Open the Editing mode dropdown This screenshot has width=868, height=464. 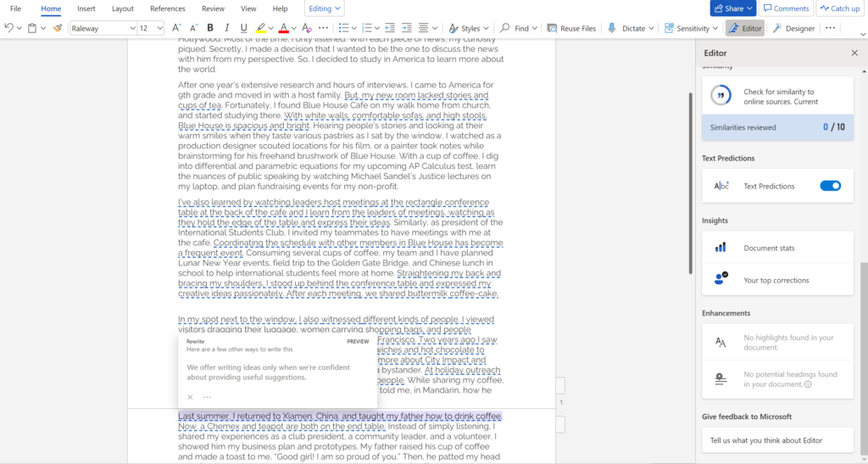point(325,8)
